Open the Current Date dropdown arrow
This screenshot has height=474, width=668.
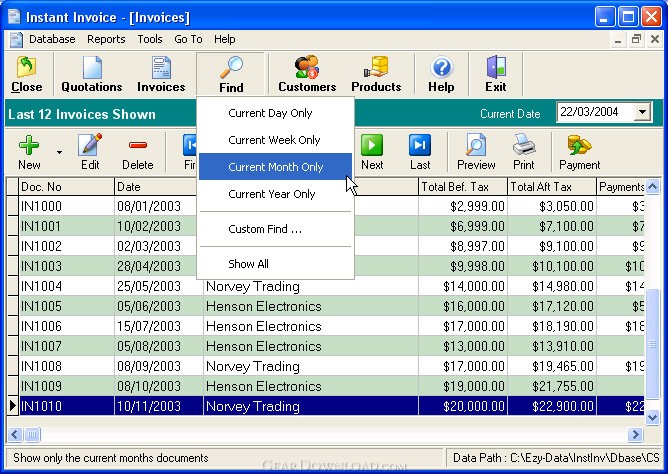tap(642, 112)
